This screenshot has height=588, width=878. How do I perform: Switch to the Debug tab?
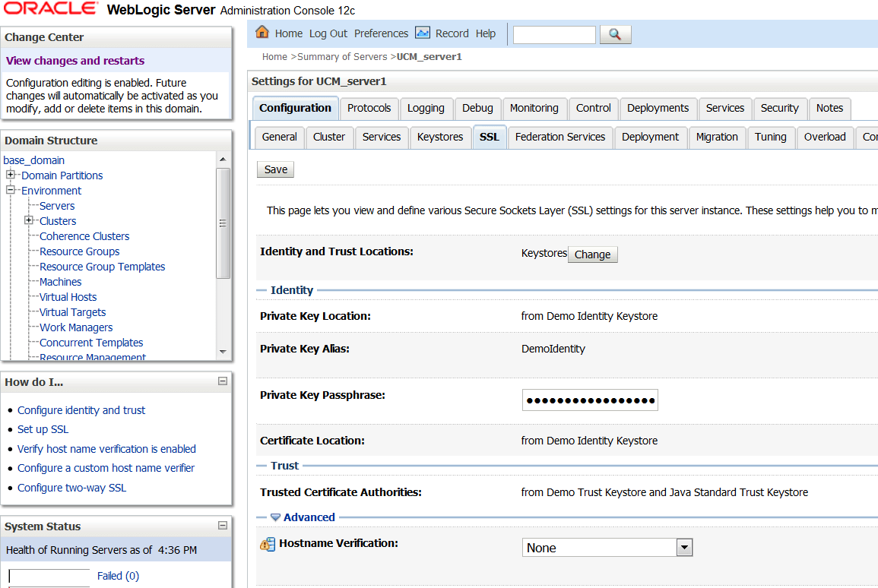pos(477,108)
